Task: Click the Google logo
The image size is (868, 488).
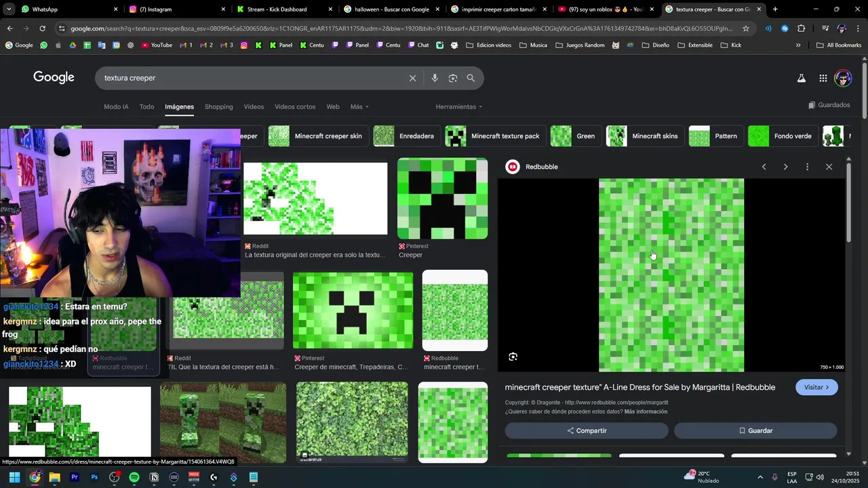Action: tap(54, 77)
